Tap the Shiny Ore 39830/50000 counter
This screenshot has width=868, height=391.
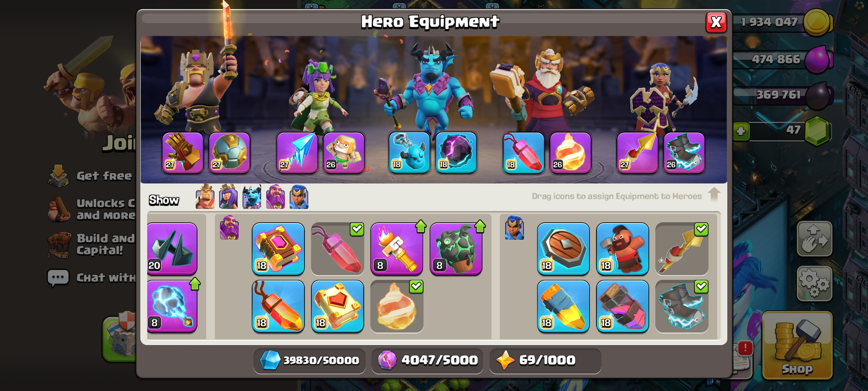tap(310, 360)
